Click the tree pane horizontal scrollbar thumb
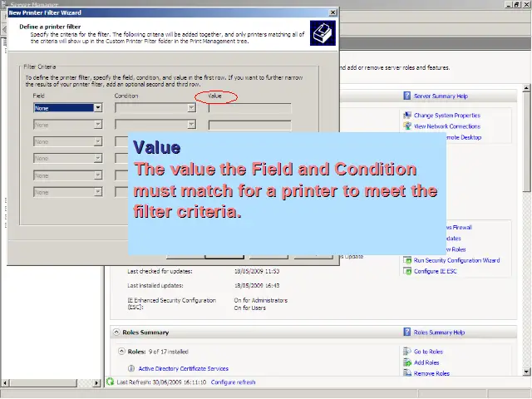The image size is (532, 399). coord(42,383)
